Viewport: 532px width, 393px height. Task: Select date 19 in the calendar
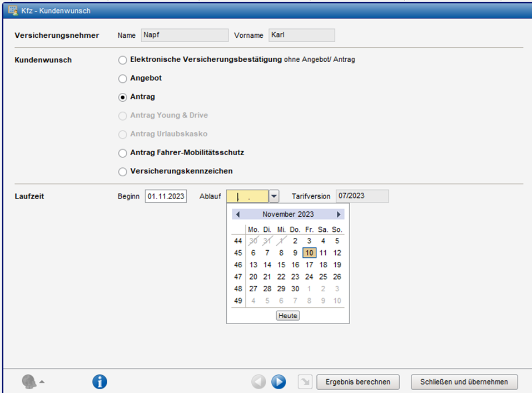pyautogui.click(x=337, y=265)
